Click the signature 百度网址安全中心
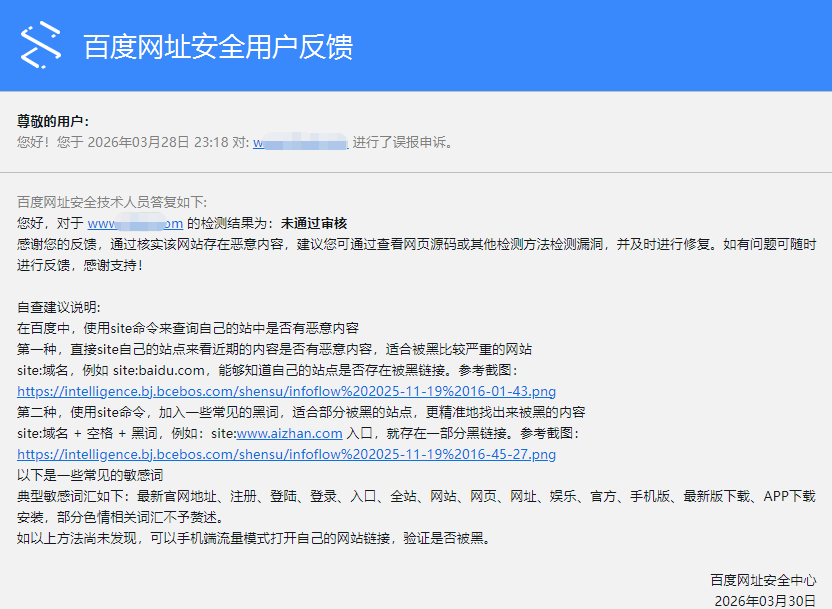 [x=763, y=580]
